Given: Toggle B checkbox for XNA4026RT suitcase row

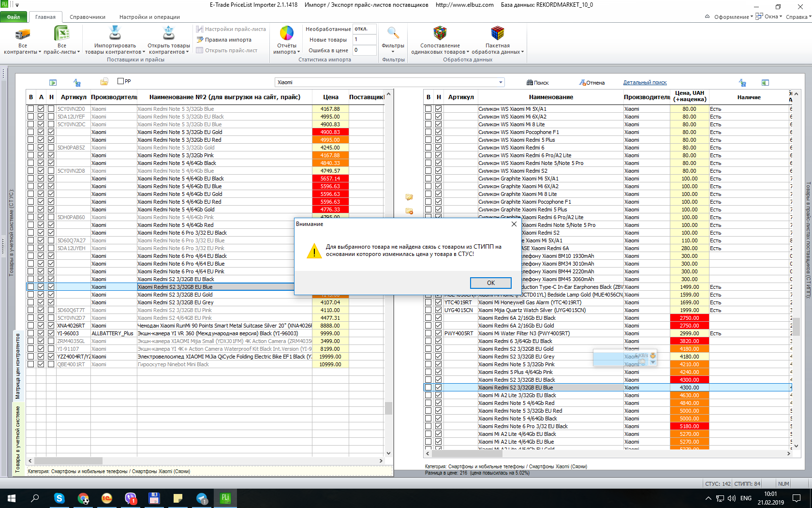Looking at the screenshot, I should pyautogui.click(x=31, y=326).
